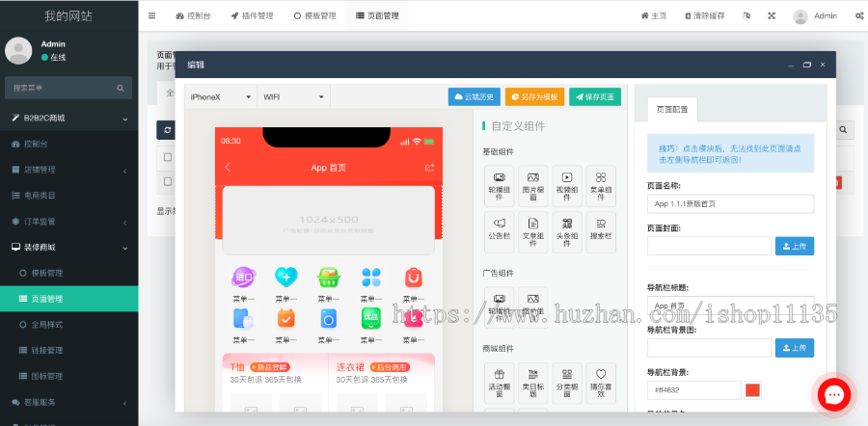Image resolution: width=868 pixels, height=426 pixels.
Task: Click the 另存为模板 button
Action: point(534,96)
